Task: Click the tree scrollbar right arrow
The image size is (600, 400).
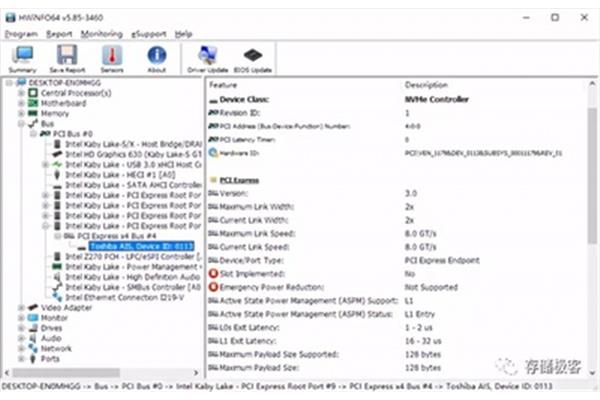Action: click(196, 372)
